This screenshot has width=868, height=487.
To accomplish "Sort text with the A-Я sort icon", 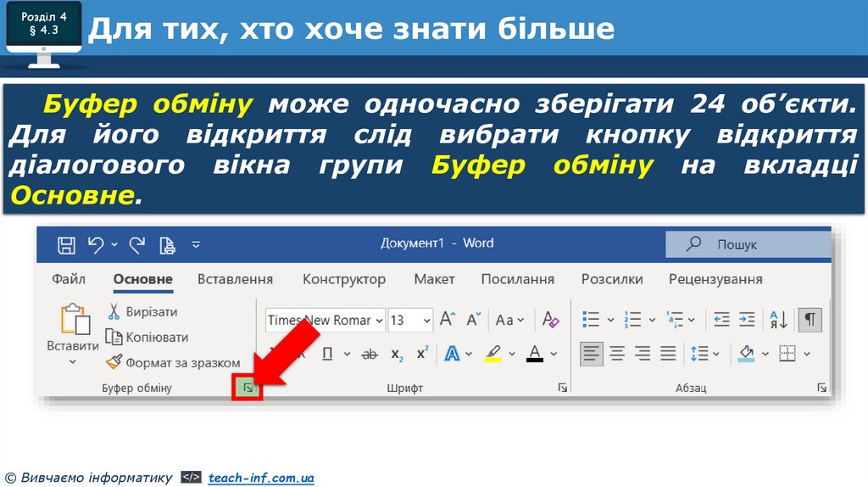I will [x=778, y=320].
